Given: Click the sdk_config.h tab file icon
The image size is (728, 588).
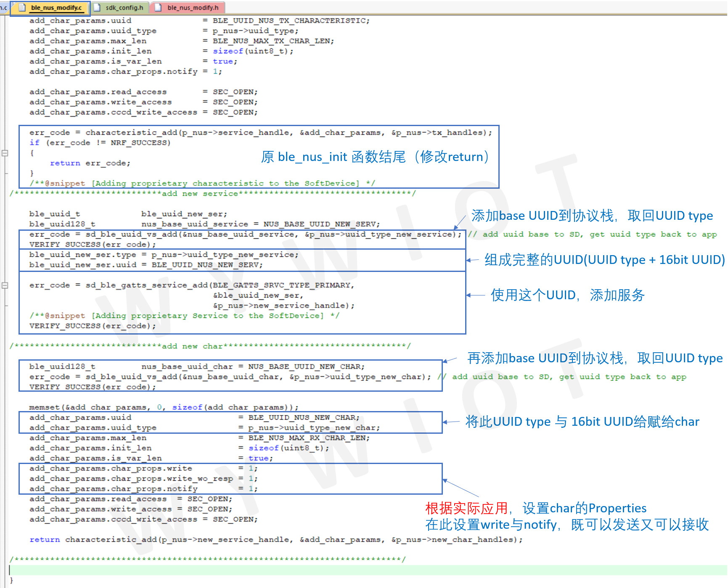Looking at the screenshot, I should coord(97,8).
